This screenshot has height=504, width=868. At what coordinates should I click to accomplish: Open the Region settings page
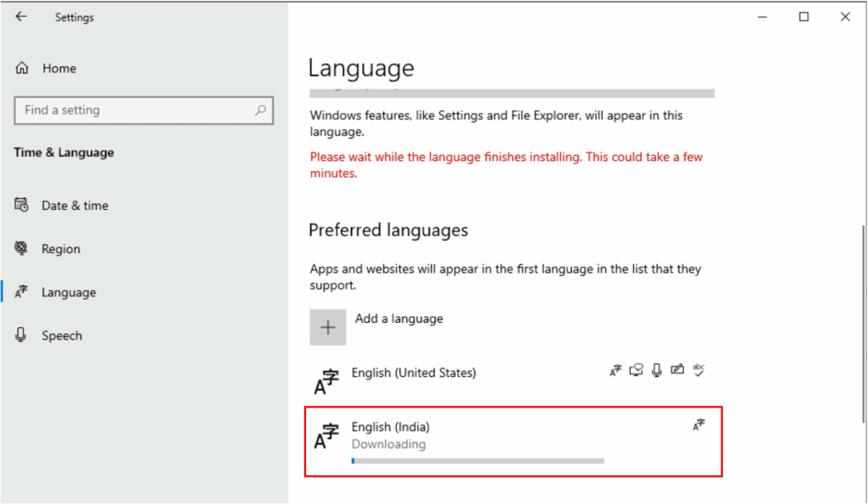61,249
